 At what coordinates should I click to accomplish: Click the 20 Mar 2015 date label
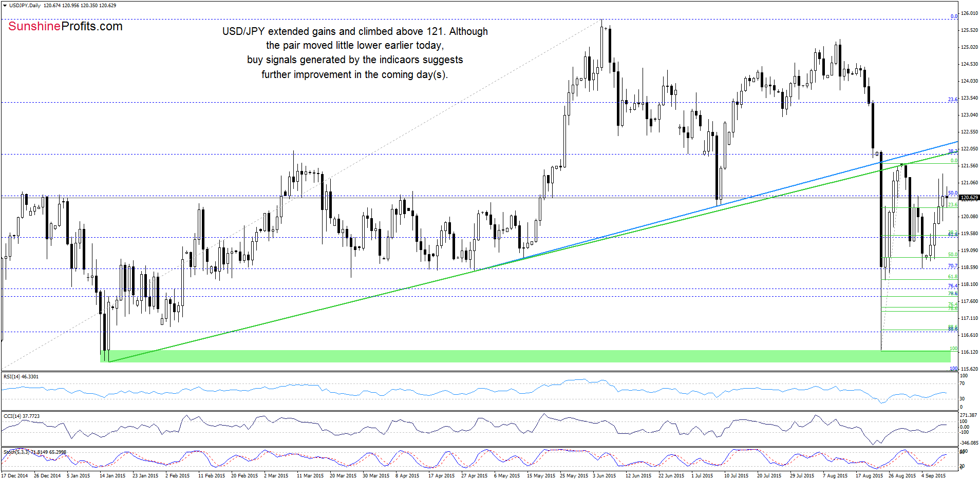343,476
